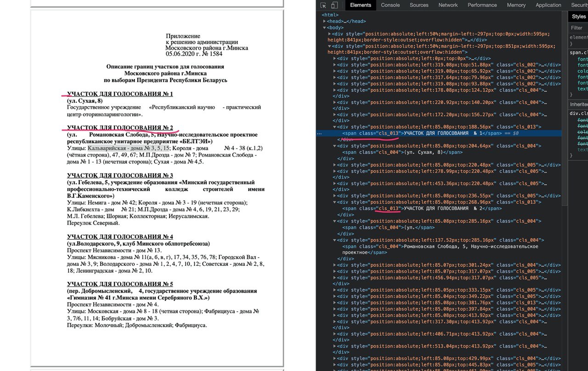Select the highlighted span 'УЧАСТОК ДЛЯ ГОЛОСОВАНИЯ № 1' row
The height and width of the screenshot is (371, 588).
439,133
